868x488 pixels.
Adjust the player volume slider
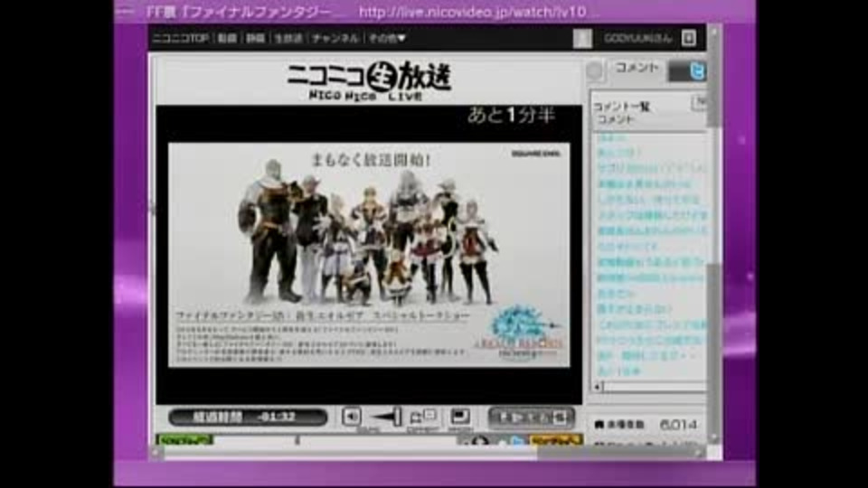point(386,417)
